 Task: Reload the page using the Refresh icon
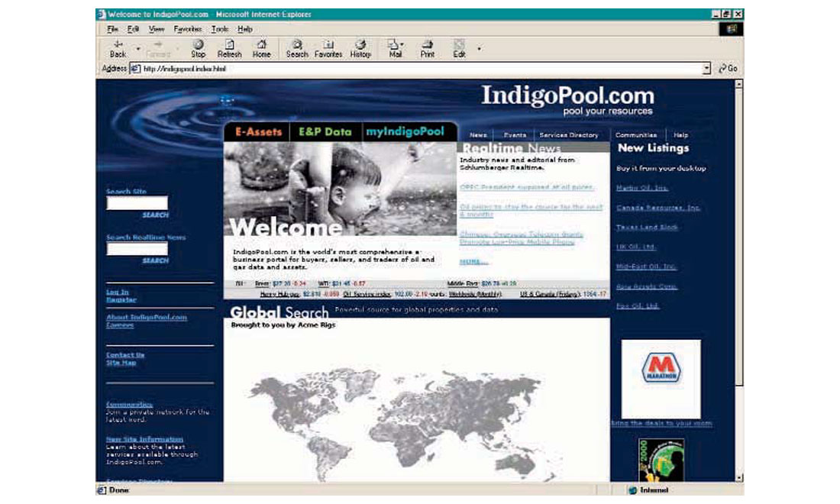pyautogui.click(x=229, y=44)
